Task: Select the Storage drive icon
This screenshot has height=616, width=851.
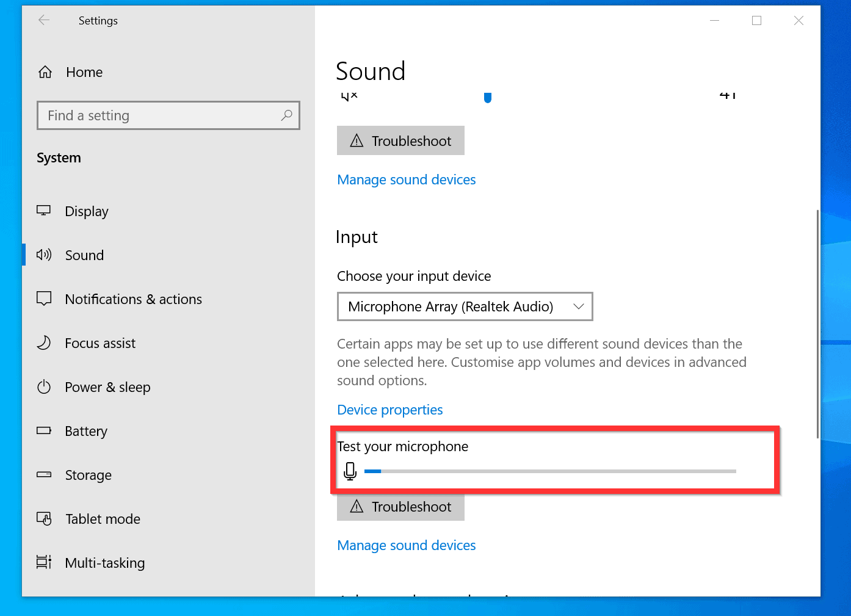Action: [x=44, y=474]
